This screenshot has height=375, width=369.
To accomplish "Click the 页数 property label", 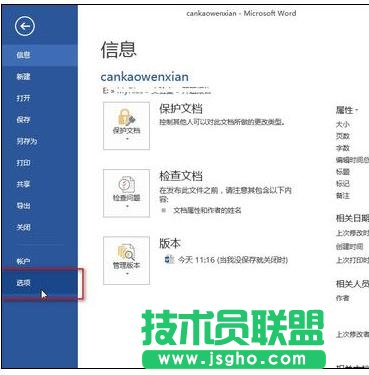I will (x=343, y=136).
